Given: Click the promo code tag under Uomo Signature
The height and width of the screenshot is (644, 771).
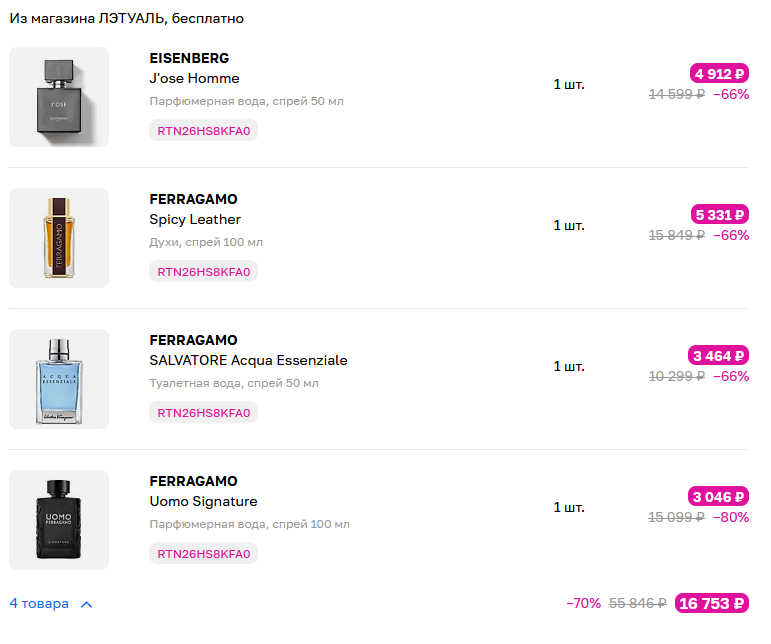Looking at the screenshot, I should [x=203, y=553].
